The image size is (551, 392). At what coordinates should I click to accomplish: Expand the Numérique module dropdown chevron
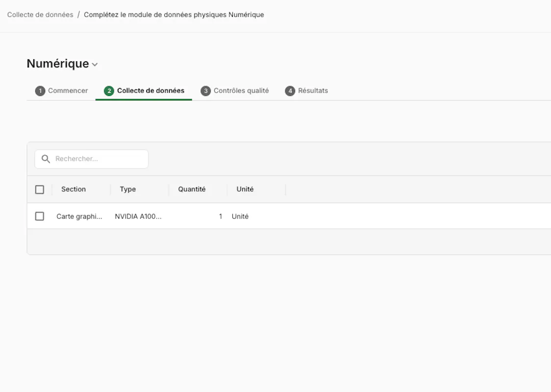point(95,65)
